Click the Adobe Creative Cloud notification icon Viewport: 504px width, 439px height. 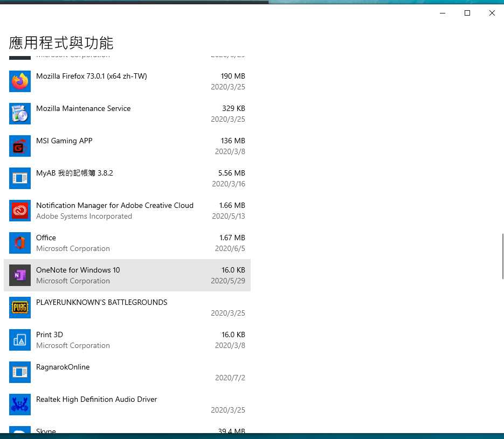[20, 211]
